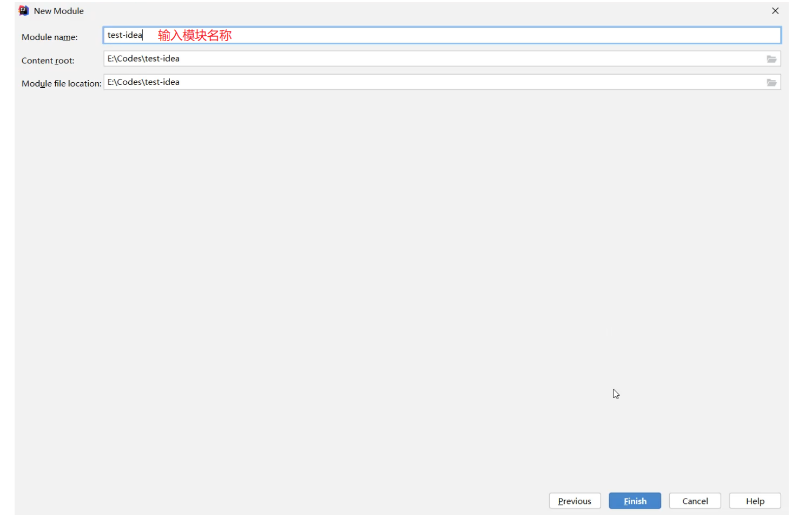
Task: Click the 'Module name:' label
Action: pyautogui.click(x=50, y=37)
